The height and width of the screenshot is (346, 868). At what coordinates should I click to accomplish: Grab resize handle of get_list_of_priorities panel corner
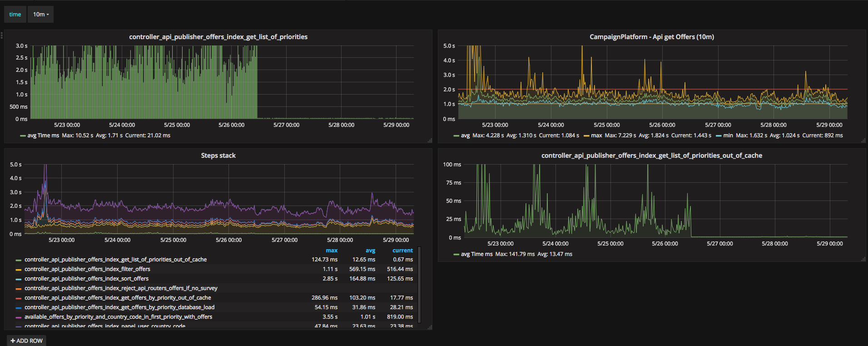coord(430,140)
